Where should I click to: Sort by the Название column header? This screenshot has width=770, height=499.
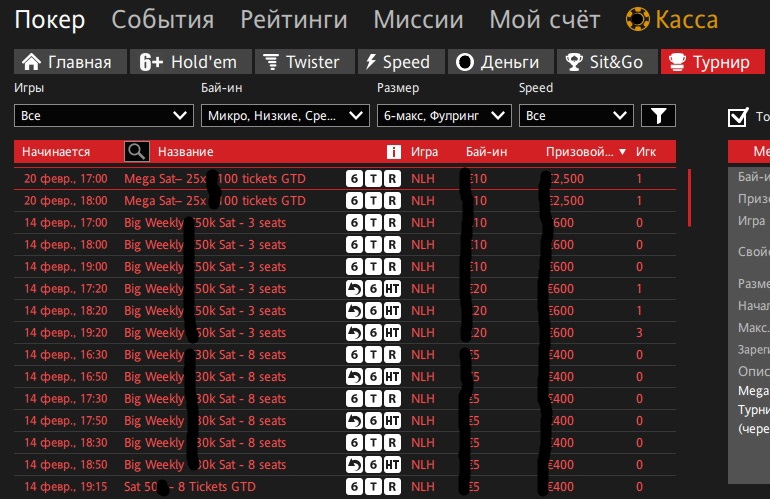point(186,152)
